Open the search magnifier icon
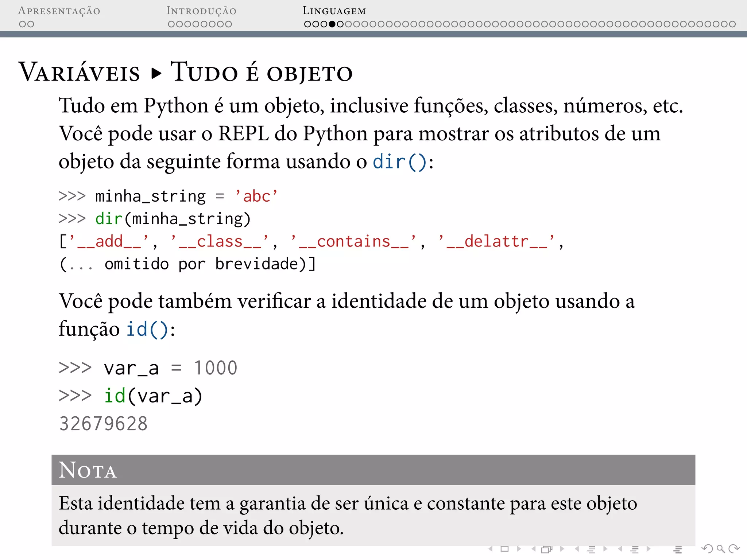Image resolution: width=747 pixels, height=560 pixels. tap(721, 549)
